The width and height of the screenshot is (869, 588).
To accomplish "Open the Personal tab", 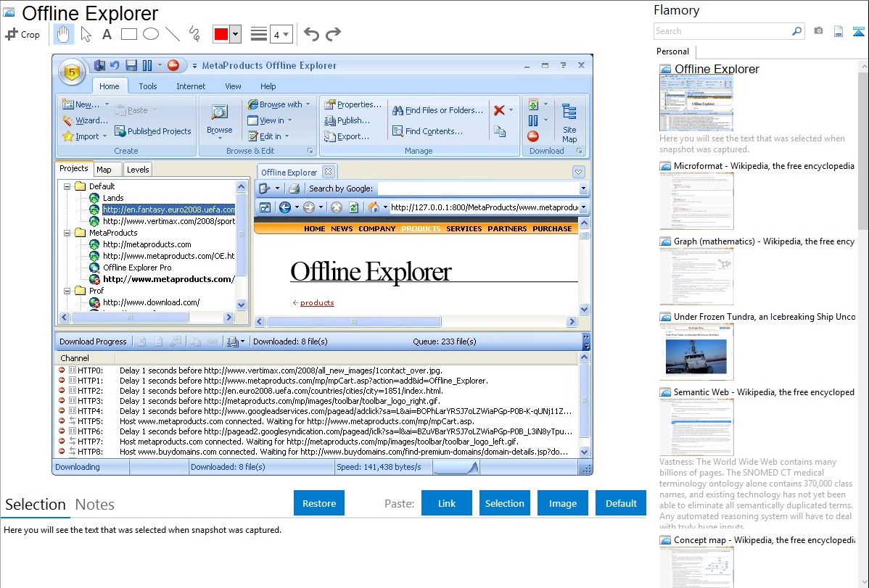I will pos(672,51).
